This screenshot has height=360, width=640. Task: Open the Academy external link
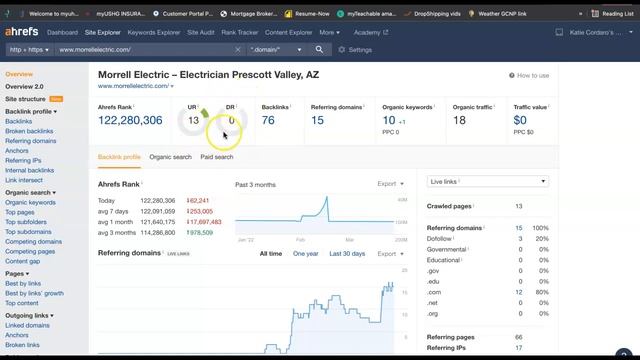(371, 32)
